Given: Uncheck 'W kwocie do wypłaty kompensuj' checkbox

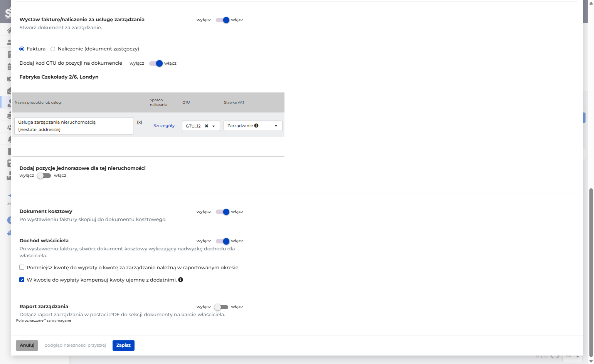Looking at the screenshot, I should [22, 280].
